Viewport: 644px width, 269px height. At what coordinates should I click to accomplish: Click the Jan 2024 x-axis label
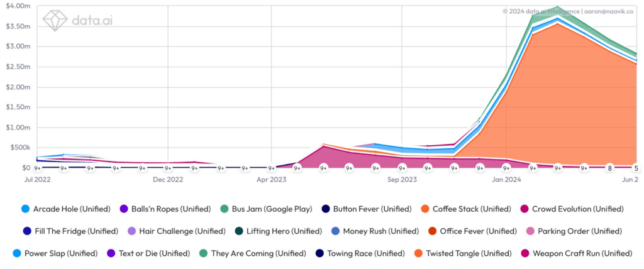pyautogui.click(x=506, y=180)
